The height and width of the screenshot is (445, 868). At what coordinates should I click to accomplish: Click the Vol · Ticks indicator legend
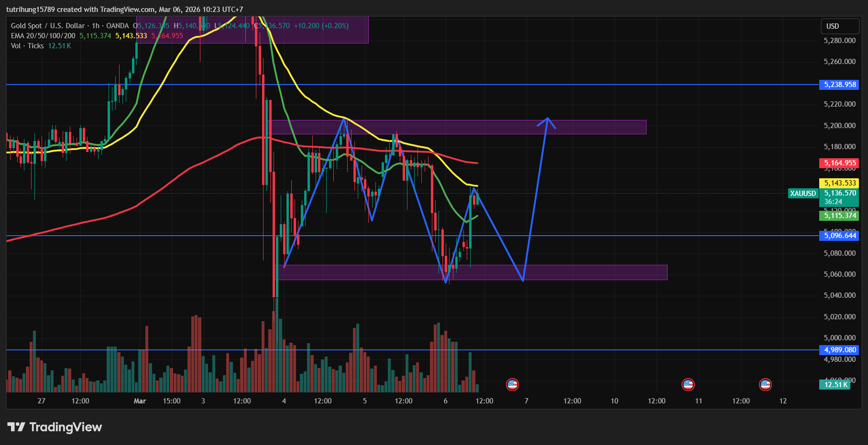27,46
